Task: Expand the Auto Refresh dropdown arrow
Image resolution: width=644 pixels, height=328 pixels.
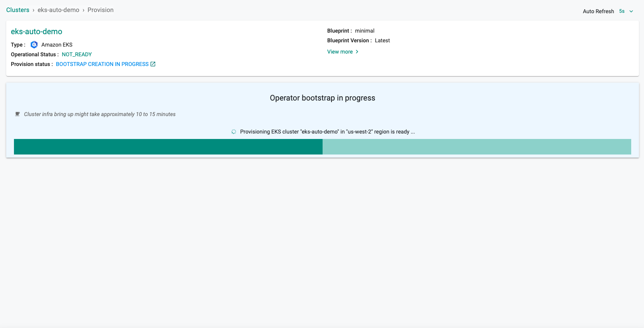Action: click(631, 11)
